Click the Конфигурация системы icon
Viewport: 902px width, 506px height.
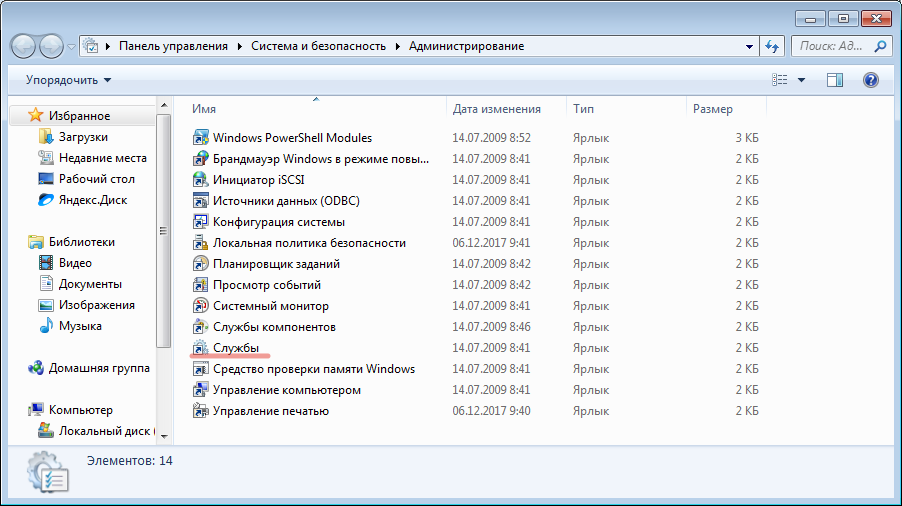200,221
